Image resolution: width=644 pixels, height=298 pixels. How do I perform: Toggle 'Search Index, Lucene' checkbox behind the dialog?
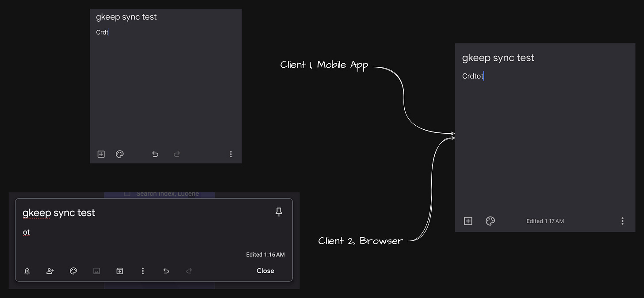(x=127, y=194)
